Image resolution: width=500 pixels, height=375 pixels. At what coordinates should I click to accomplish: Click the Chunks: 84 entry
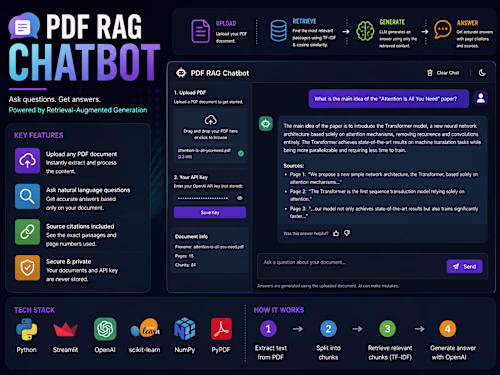tap(185, 265)
